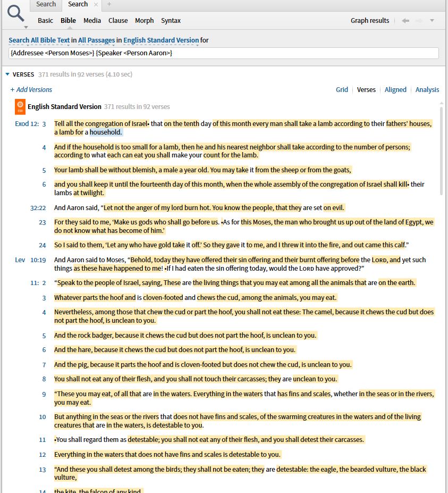
Task: Click the ESV resource cover icon
Action: click(20, 107)
